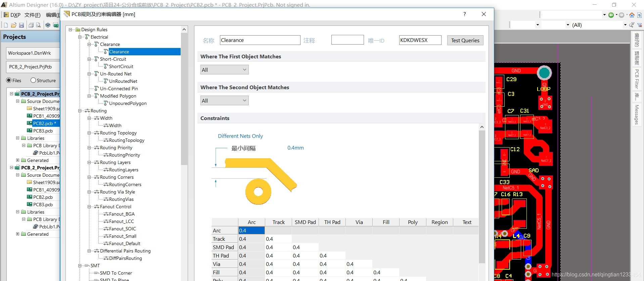Click the Clearance rule icon in tree
The height and width of the screenshot is (281, 644).
click(106, 52)
